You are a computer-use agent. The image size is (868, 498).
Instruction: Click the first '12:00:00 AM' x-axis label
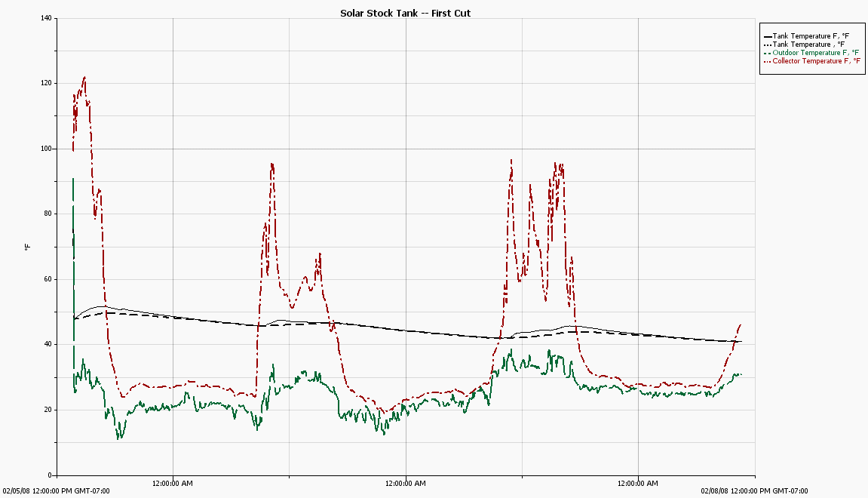(x=171, y=481)
